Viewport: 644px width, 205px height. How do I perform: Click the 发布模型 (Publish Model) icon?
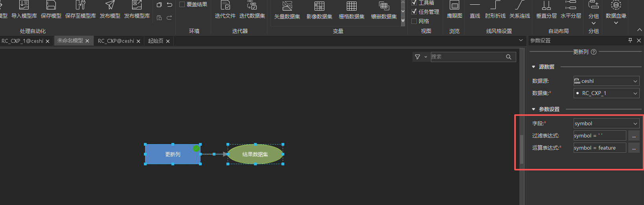(x=110, y=5)
